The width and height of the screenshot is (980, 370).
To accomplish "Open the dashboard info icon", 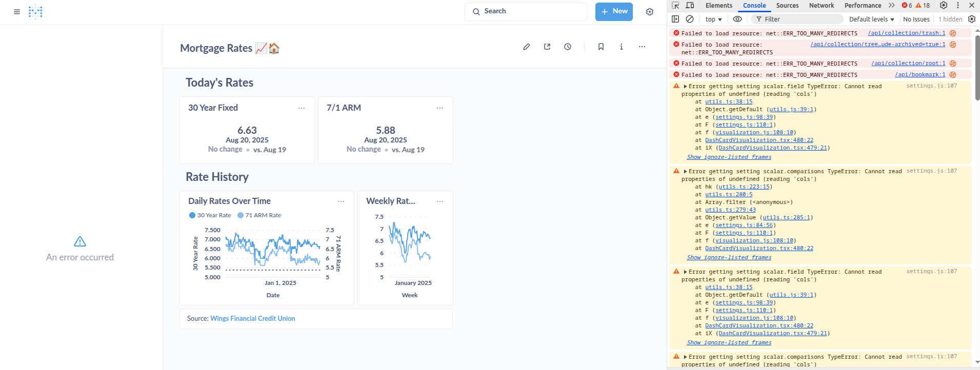I will (x=621, y=47).
